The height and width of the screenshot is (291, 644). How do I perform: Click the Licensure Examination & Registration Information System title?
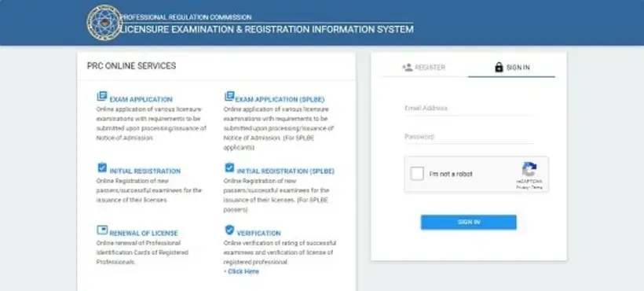[x=266, y=30]
